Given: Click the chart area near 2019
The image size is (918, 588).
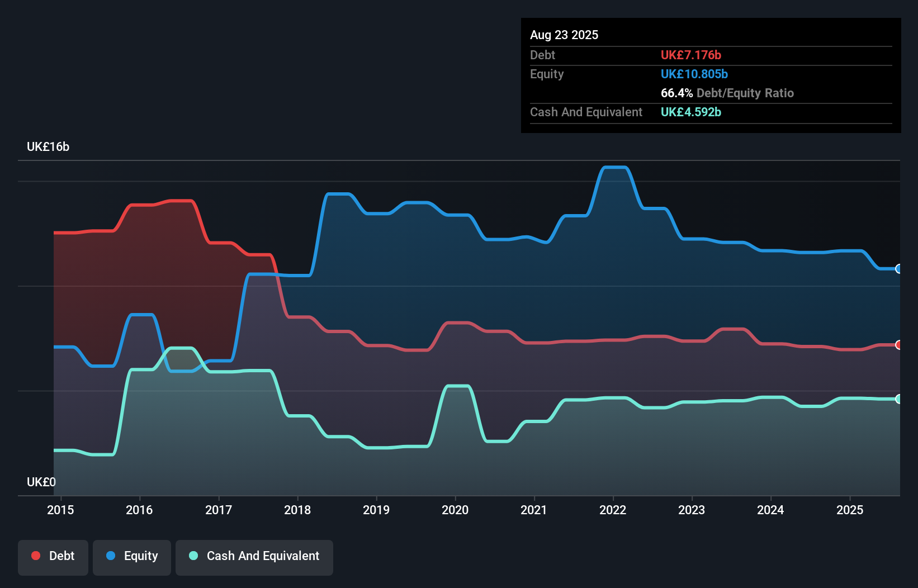Looking at the screenshot, I should click(x=377, y=307).
